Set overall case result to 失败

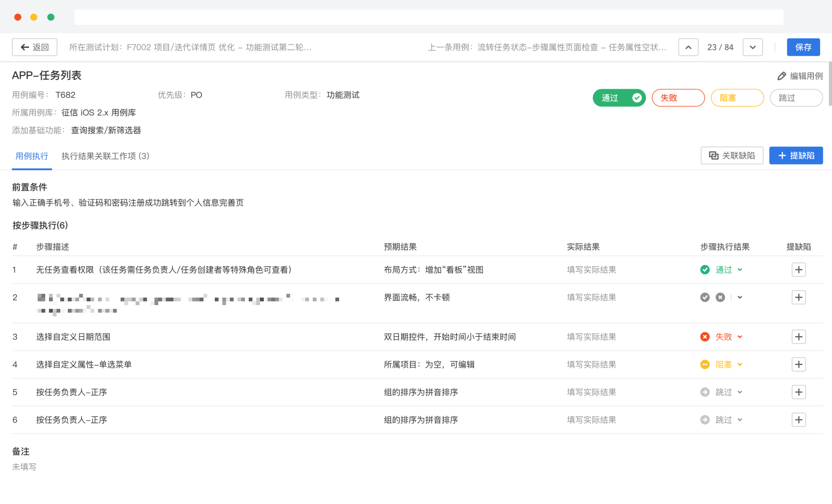[678, 98]
